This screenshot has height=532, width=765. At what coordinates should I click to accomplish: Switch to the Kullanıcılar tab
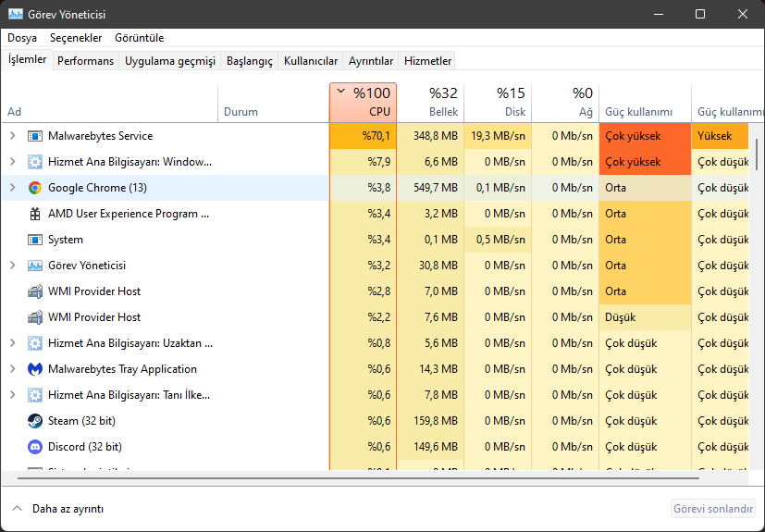coord(310,61)
